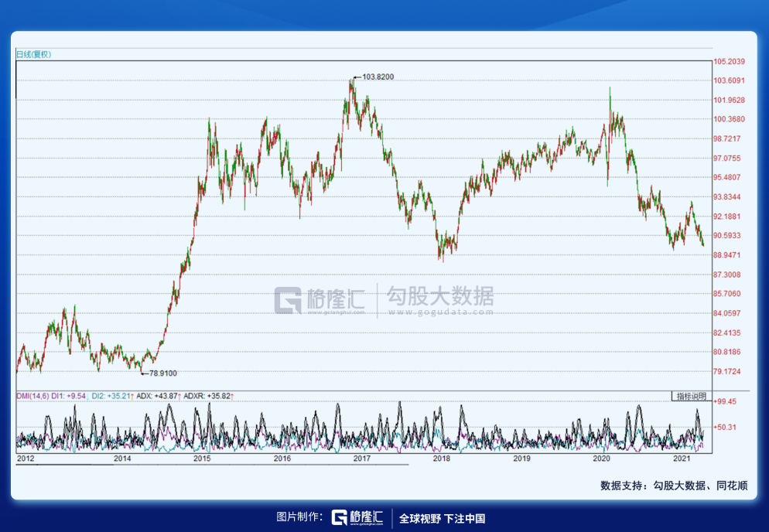The width and height of the screenshot is (769, 532).
Task: Click the 93.8344 price axis label
Action: 726,197
